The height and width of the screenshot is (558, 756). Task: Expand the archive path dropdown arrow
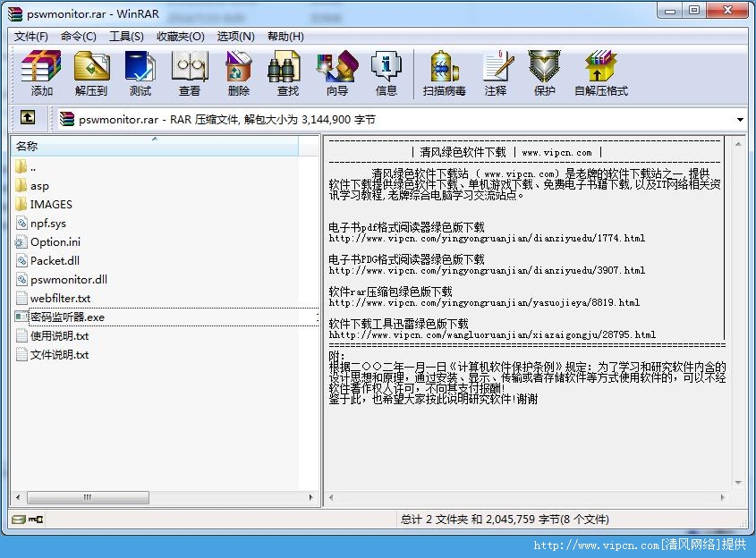pyautogui.click(x=740, y=120)
